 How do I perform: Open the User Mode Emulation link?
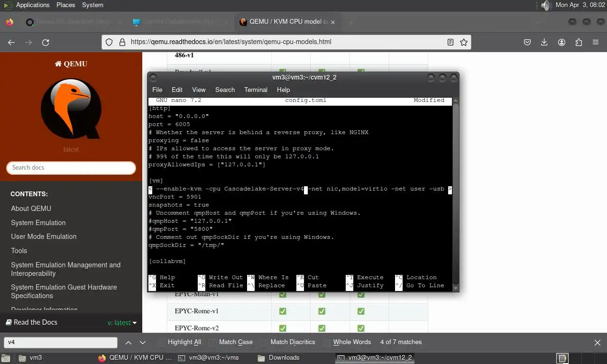(x=44, y=237)
